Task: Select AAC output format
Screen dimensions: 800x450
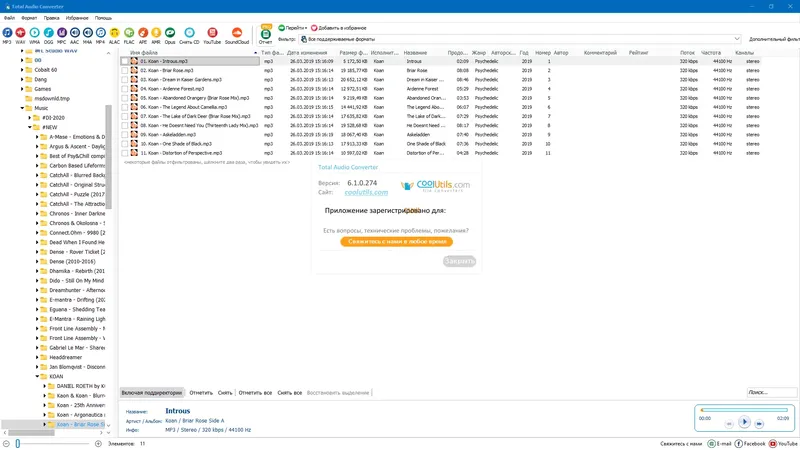Action: click(x=74, y=34)
